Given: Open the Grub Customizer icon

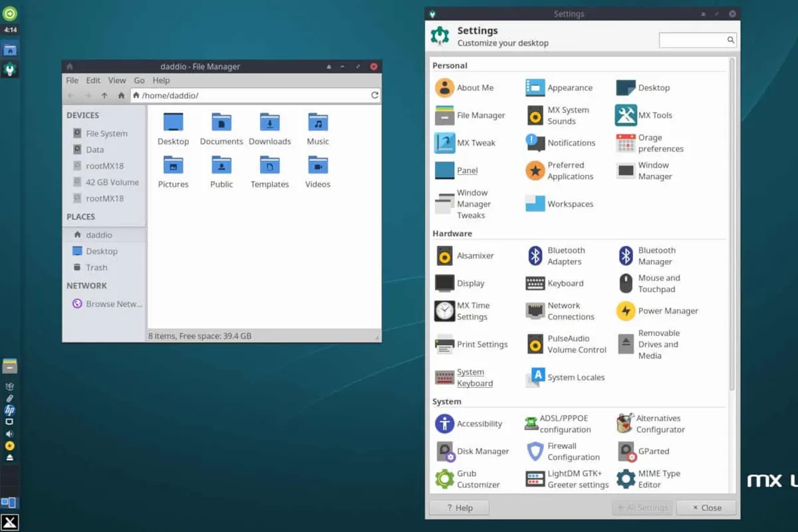Looking at the screenshot, I should pos(444,479).
